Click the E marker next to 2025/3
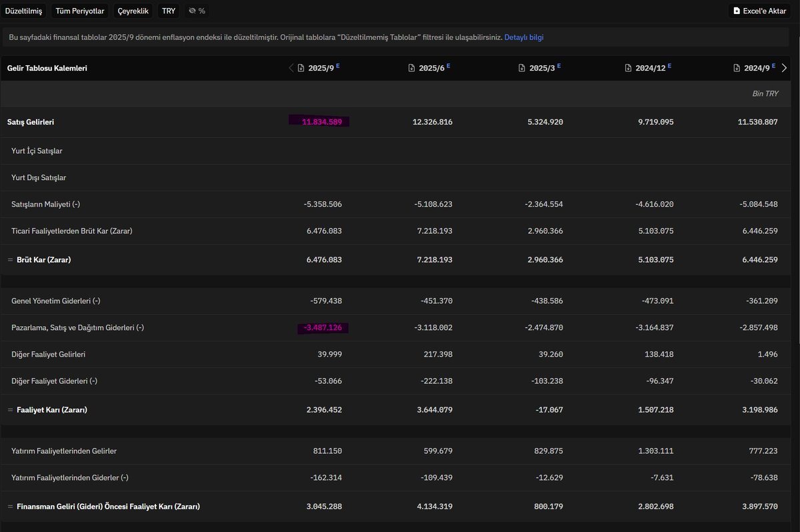Image resolution: width=800 pixels, height=532 pixels. pyautogui.click(x=559, y=65)
